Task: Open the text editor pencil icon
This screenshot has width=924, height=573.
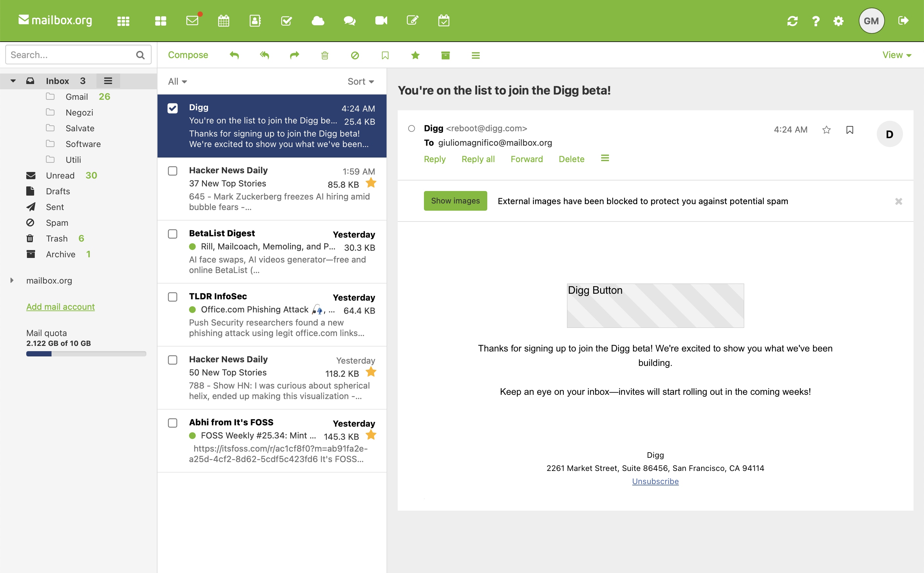Action: click(412, 20)
